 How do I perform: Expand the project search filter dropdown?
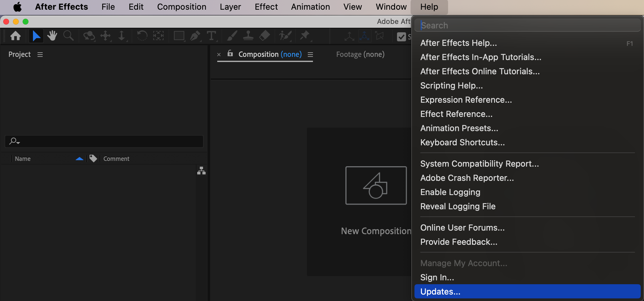pos(15,141)
